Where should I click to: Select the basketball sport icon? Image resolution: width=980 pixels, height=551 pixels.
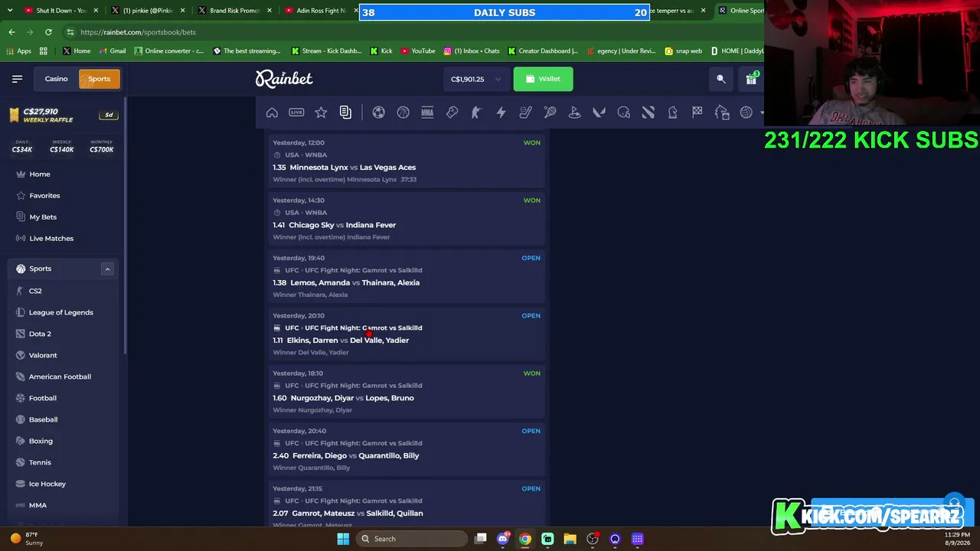pyautogui.click(x=403, y=112)
